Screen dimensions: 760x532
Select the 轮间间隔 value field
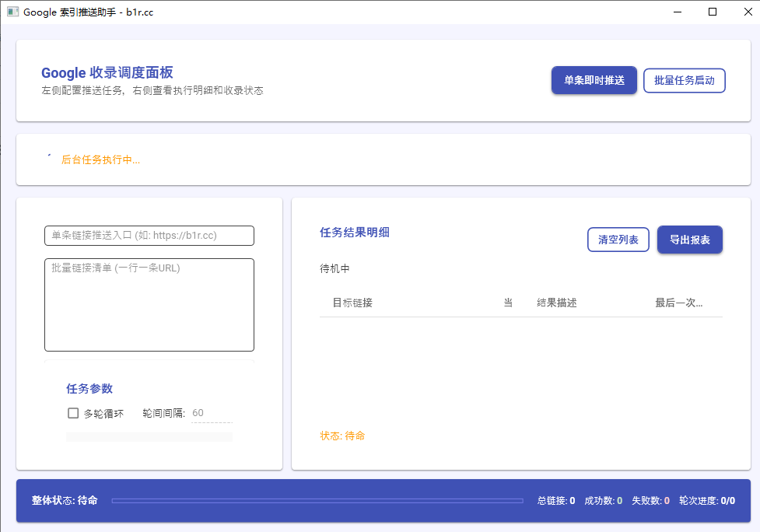click(212, 413)
